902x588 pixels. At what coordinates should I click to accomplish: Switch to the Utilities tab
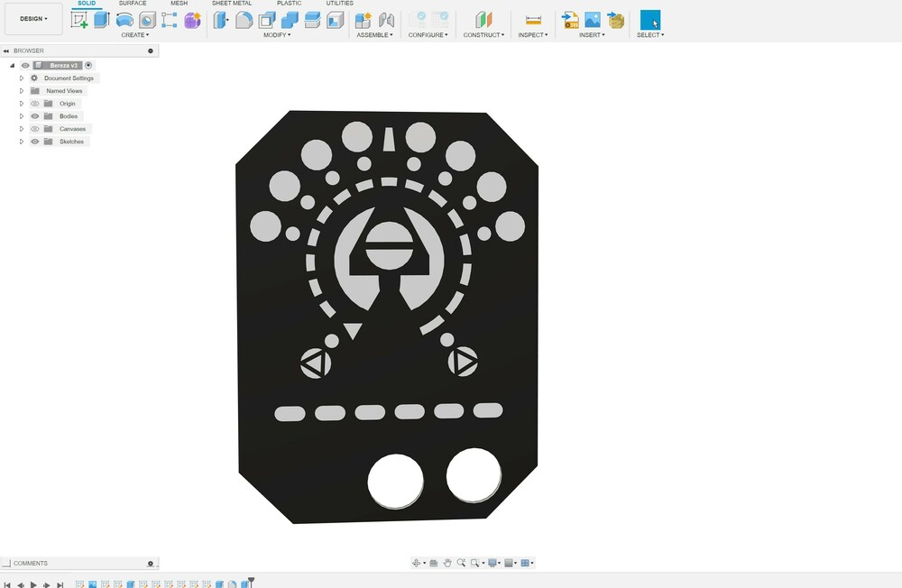tap(339, 3)
